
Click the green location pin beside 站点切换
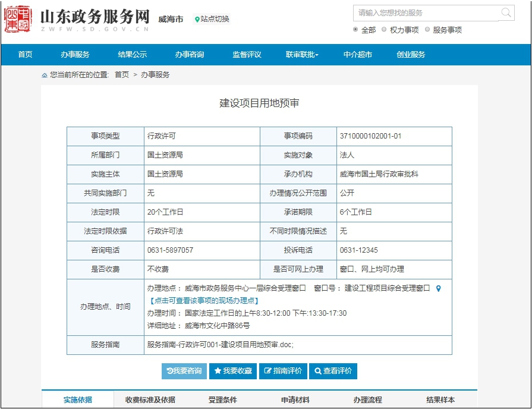tap(197, 20)
